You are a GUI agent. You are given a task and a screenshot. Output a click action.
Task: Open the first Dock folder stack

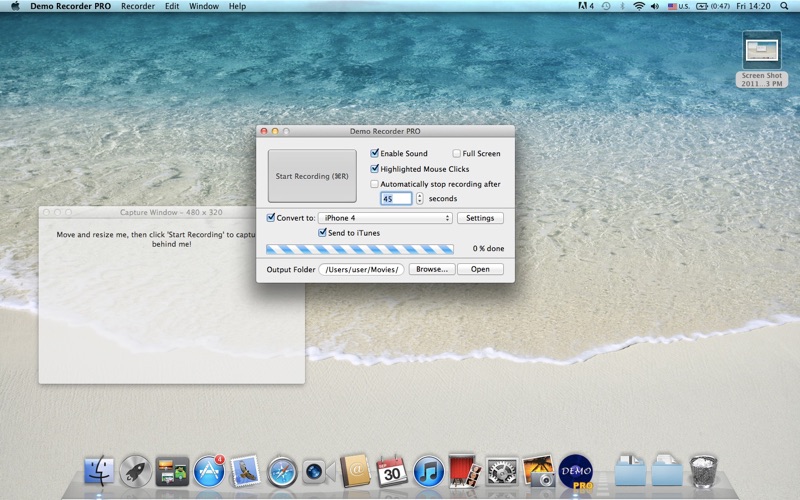coord(630,470)
